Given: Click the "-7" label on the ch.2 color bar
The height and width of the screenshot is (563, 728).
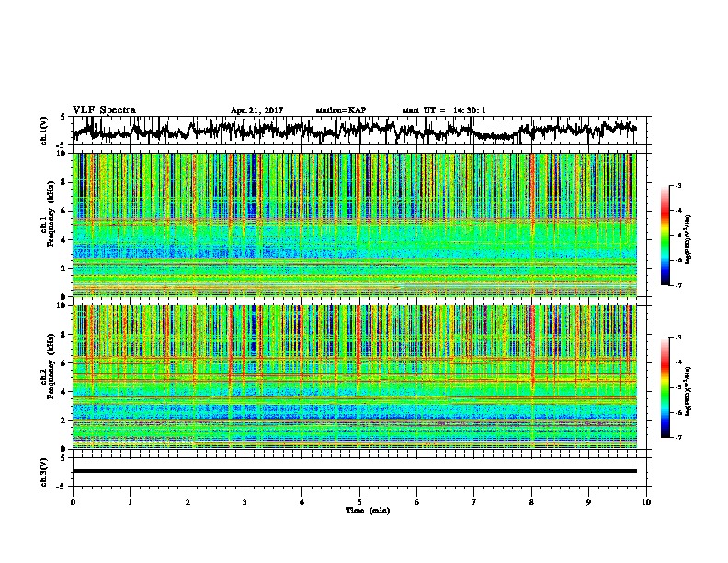Looking at the screenshot, I should coord(677,438).
